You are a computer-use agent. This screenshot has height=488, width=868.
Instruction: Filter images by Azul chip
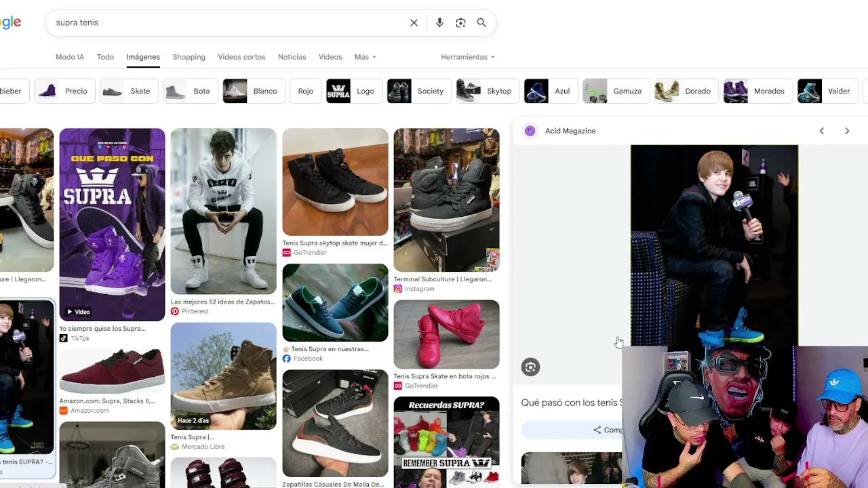point(550,91)
